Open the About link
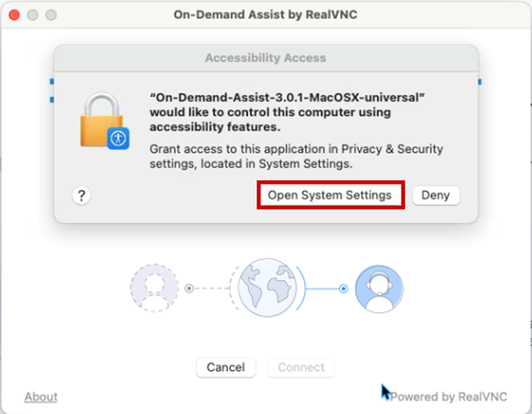Viewport: 532px width, 414px height. 41,397
